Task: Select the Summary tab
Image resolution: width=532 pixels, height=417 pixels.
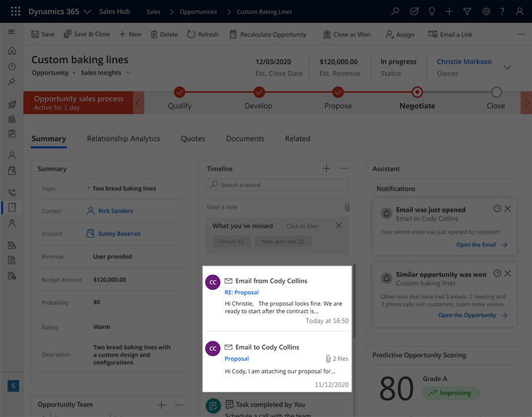Action: coord(49,139)
